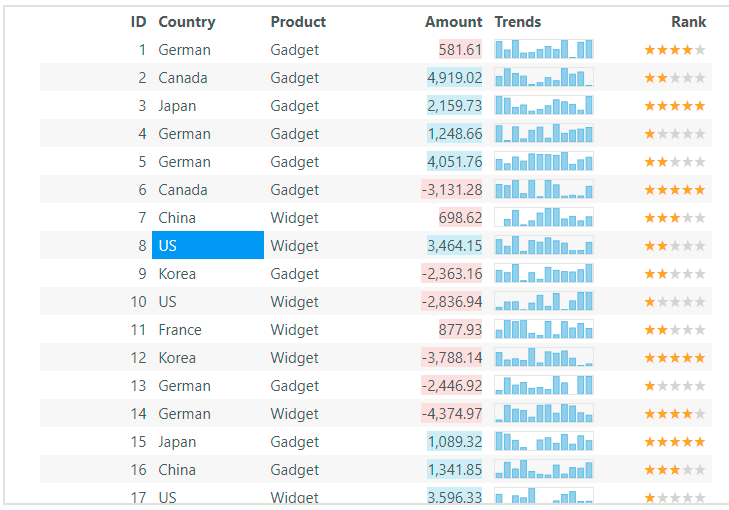Select the amount cell 4,919.02
This screenshot has height=510, width=729.
coord(454,78)
